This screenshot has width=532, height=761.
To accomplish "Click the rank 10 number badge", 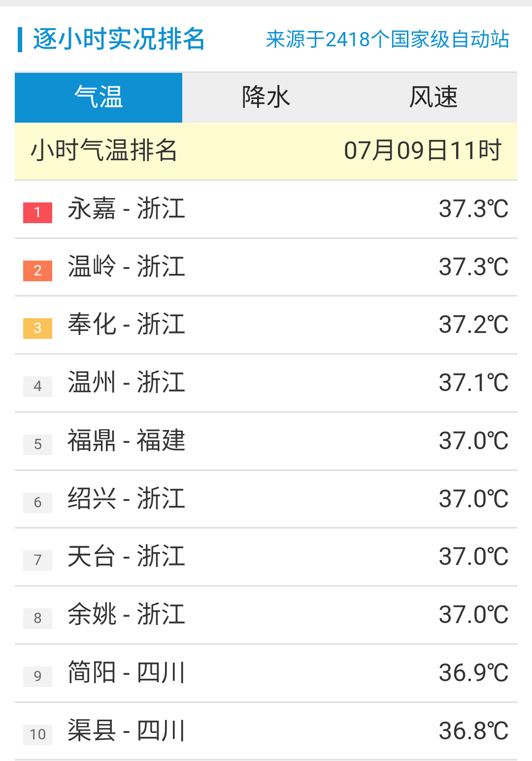I will pyautogui.click(x=37, y=734).
